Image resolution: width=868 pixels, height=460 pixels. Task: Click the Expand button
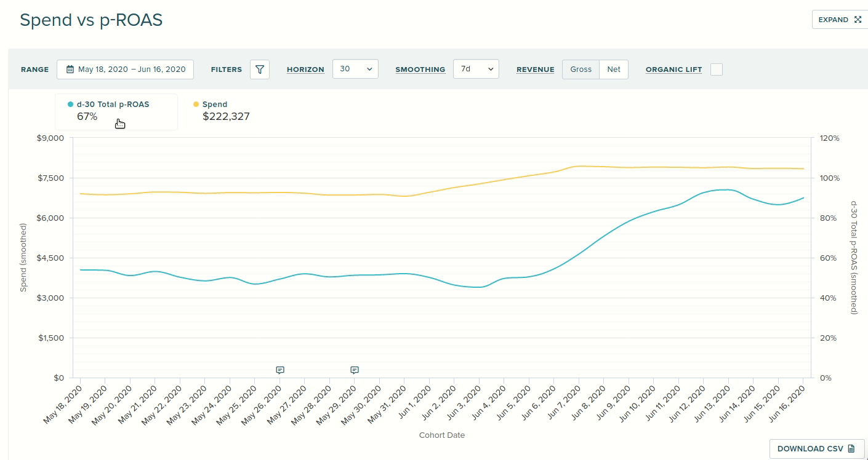840,20
